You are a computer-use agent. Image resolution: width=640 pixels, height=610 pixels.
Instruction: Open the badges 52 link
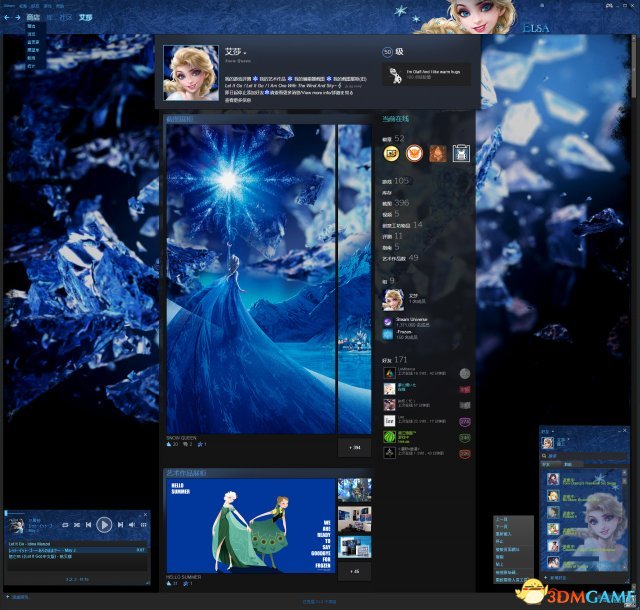coord(393,138)
